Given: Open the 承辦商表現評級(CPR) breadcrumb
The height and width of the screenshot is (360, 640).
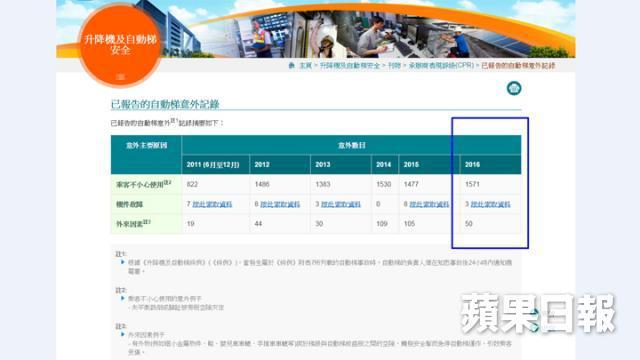Looking at the screenshot, I should [x=441, y=65].
